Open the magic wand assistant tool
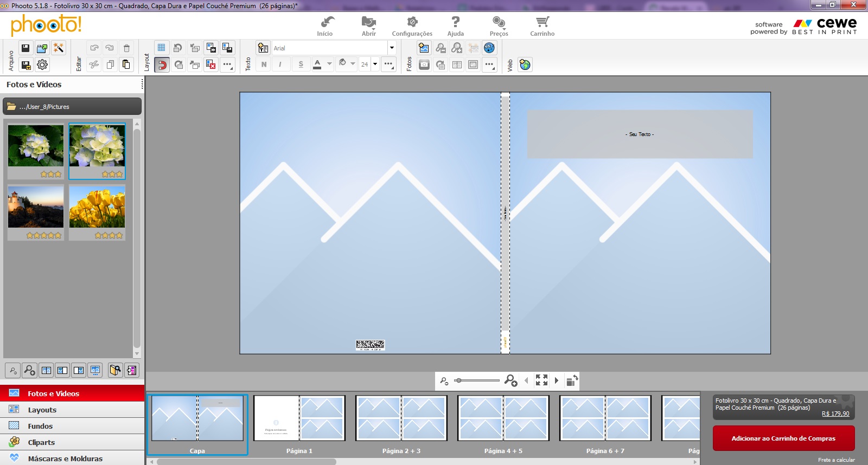This screenshot has width=868, height=465. (x=59, y=48)
